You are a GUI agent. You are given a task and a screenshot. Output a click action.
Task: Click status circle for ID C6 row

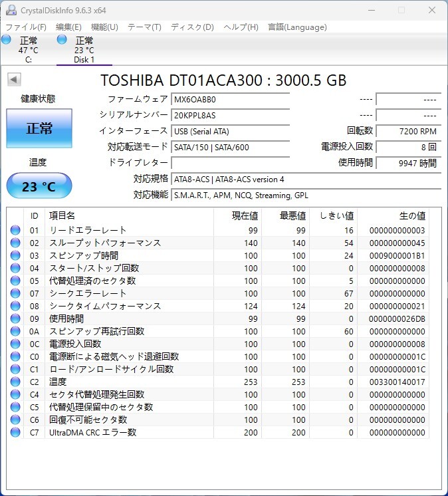(15, 420)
